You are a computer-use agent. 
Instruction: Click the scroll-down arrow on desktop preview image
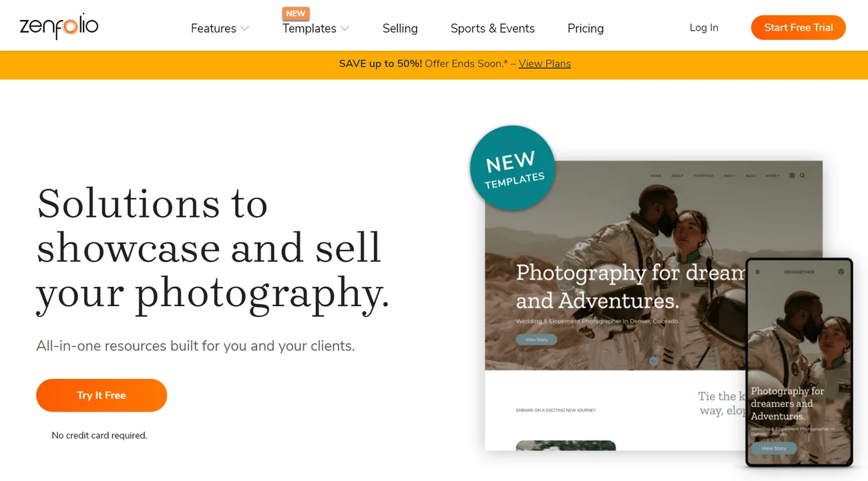(654, 361)
